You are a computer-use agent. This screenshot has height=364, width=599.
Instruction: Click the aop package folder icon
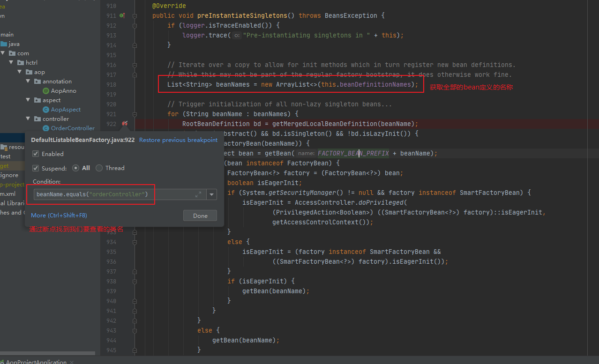29,72
